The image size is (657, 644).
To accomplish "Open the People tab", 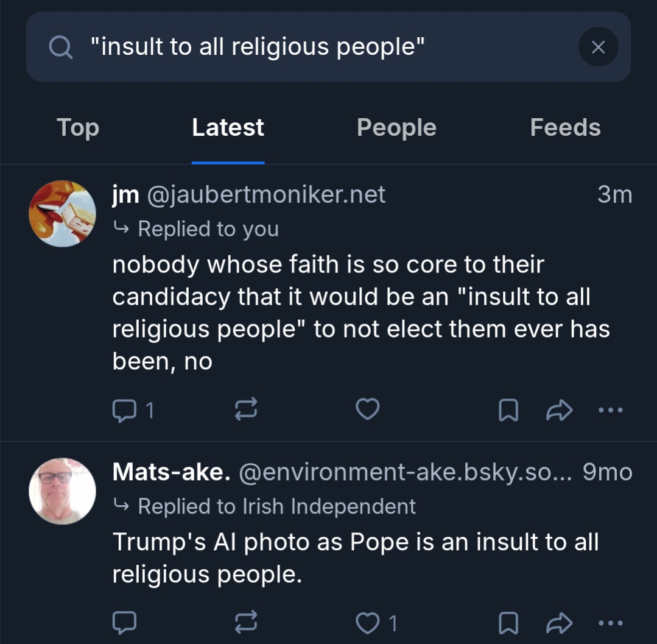I will pyautogui.click(x=396, y=128).
